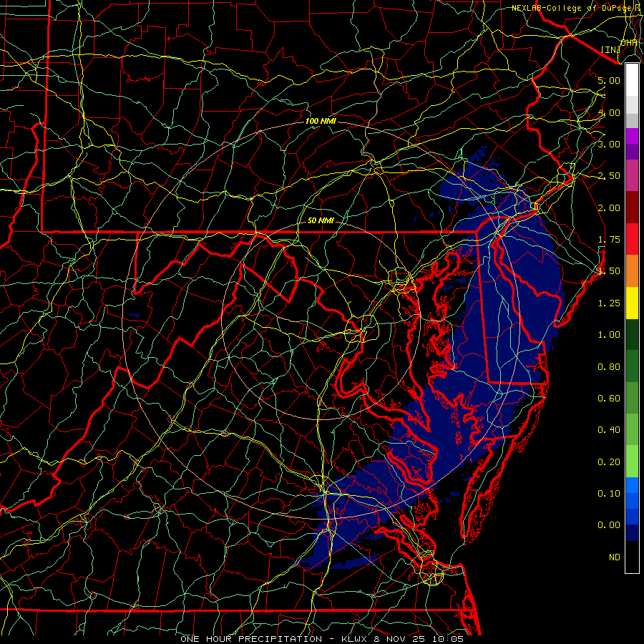Click the 1.25 legend value

(609, 303)
